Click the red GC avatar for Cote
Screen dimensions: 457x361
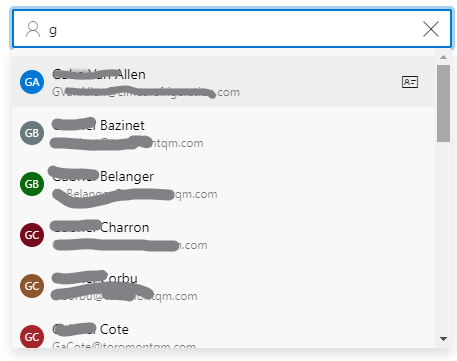click(x=32, y=337)
